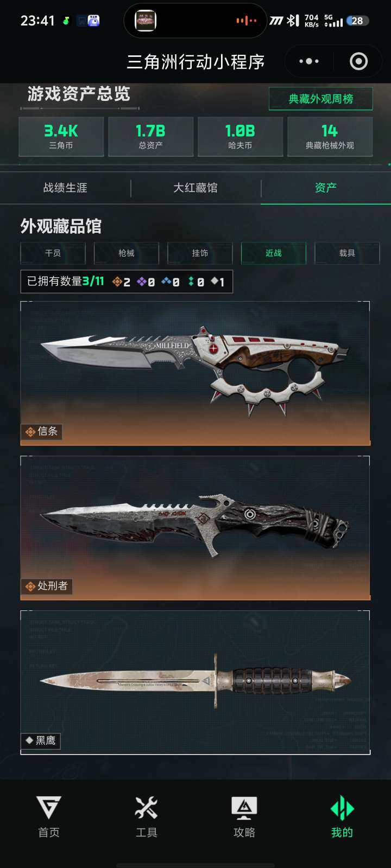Screen dimensions: 391x868
Task: Open the 典藏外观周榜 ranking button
Action: tap(321, 99)
